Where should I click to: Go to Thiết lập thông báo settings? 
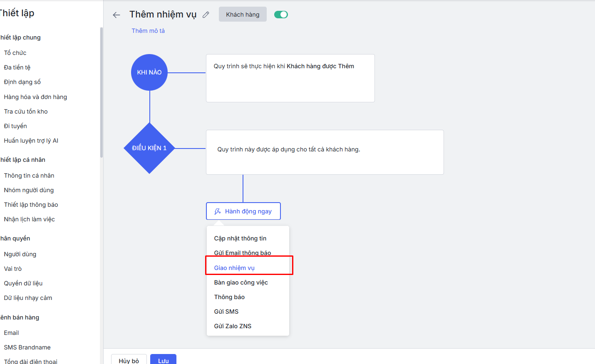(31, 205)
